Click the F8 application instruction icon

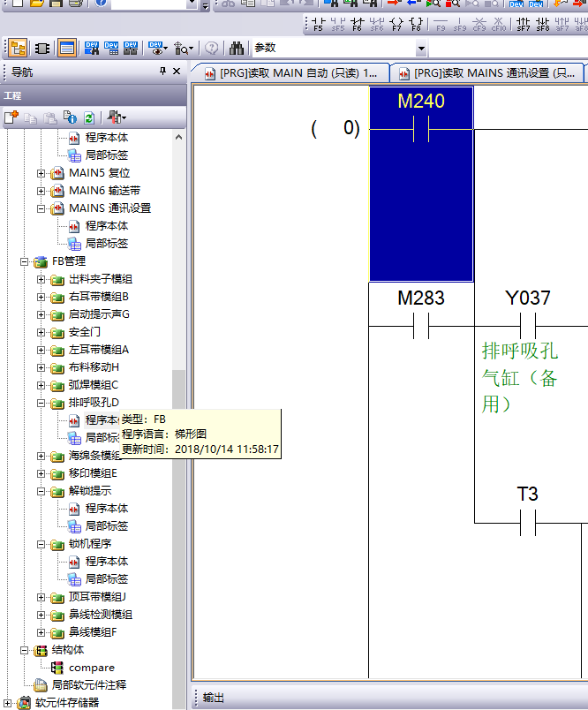click(416, 24)
